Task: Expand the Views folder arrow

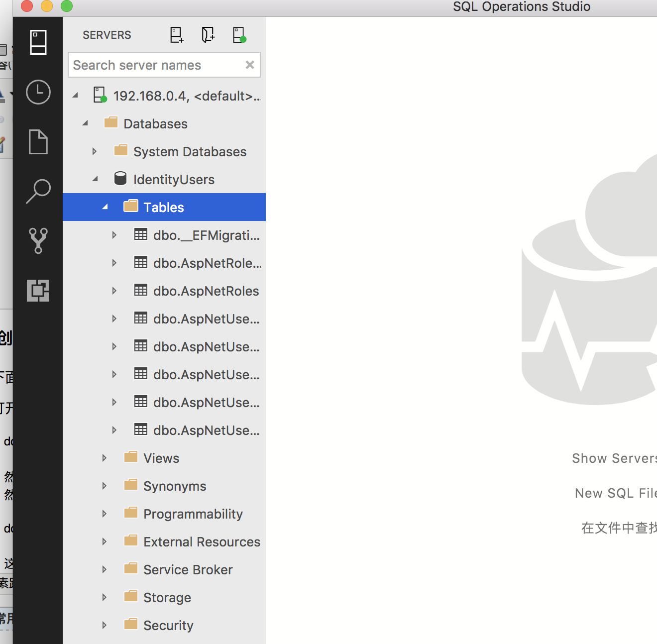Action: [x=105, y=458]
